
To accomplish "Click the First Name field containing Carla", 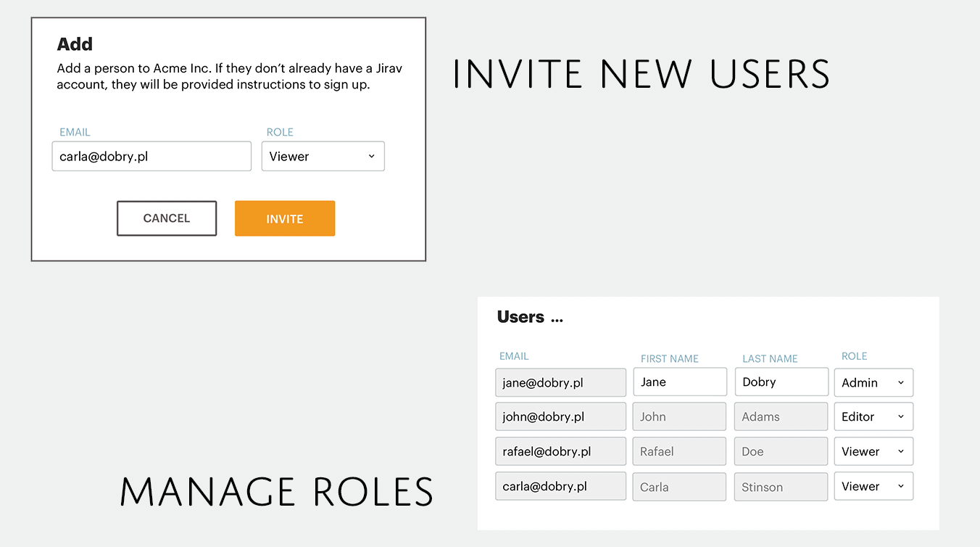I will [x=679, y=487].
